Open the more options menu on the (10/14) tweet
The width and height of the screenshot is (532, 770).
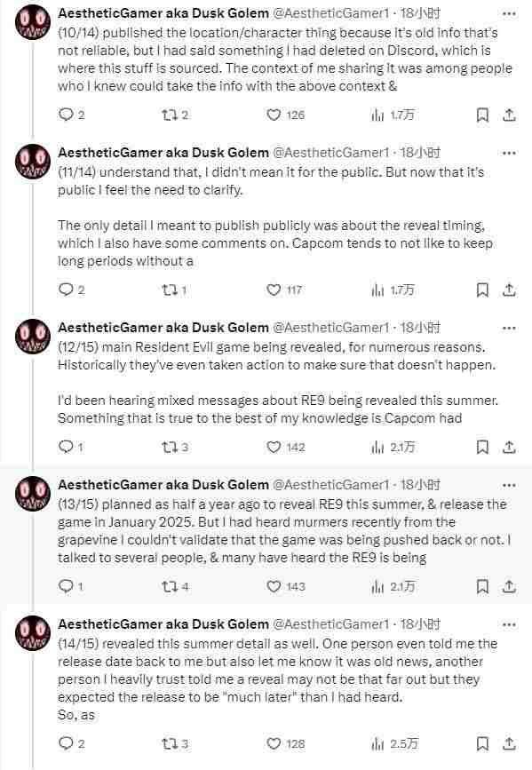[509, 13]
